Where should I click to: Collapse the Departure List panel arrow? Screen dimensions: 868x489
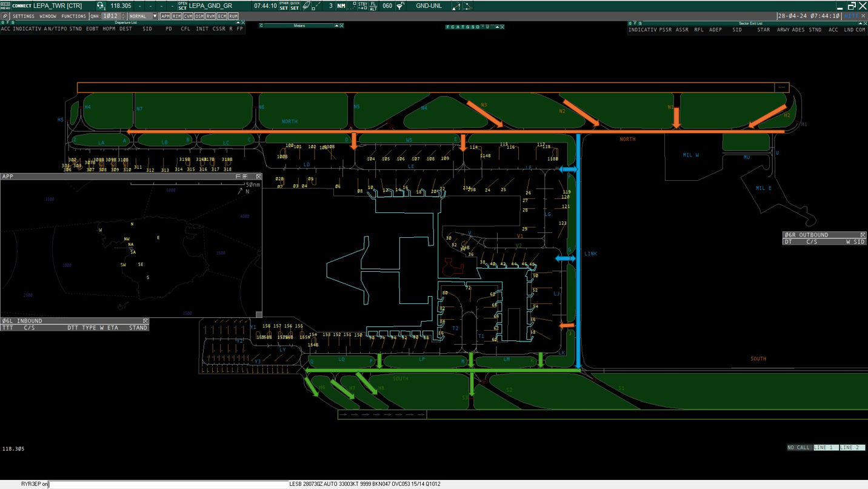238,22
